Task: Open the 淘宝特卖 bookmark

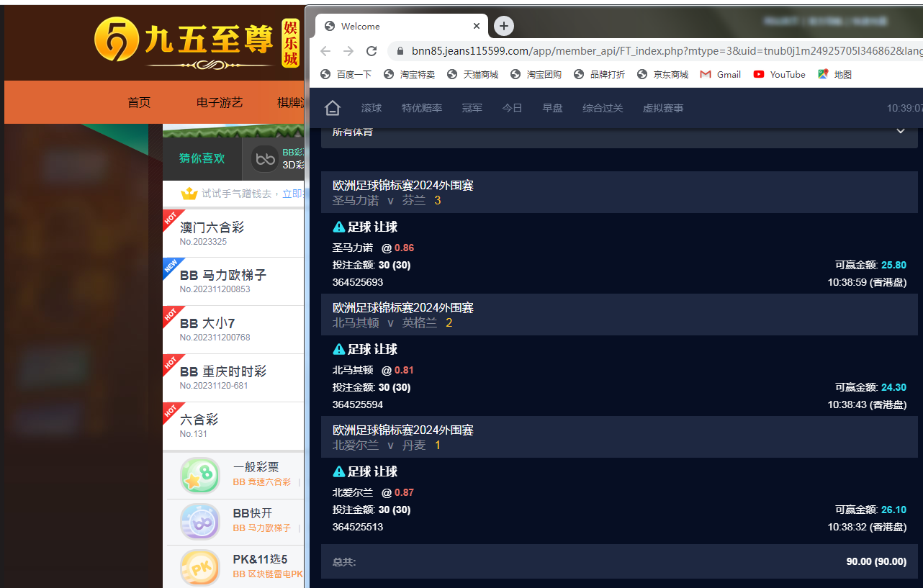Action: coord(409,74)
